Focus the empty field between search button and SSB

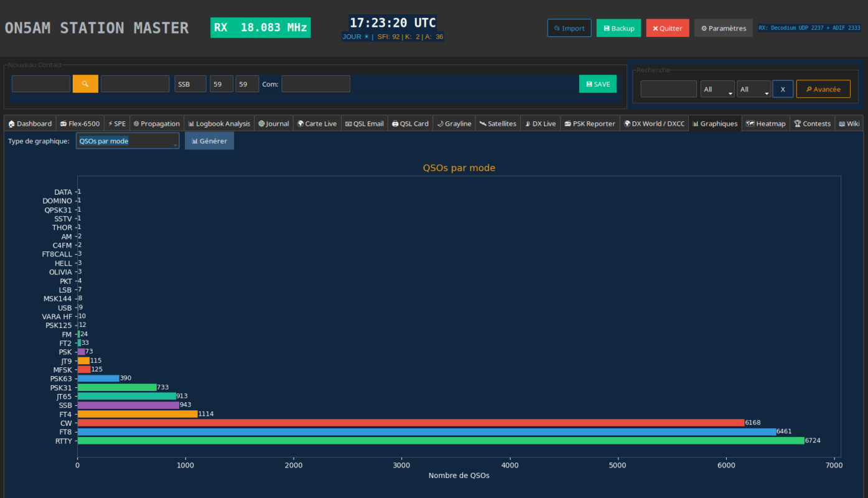pyautogui.click(x=135, y=84)
